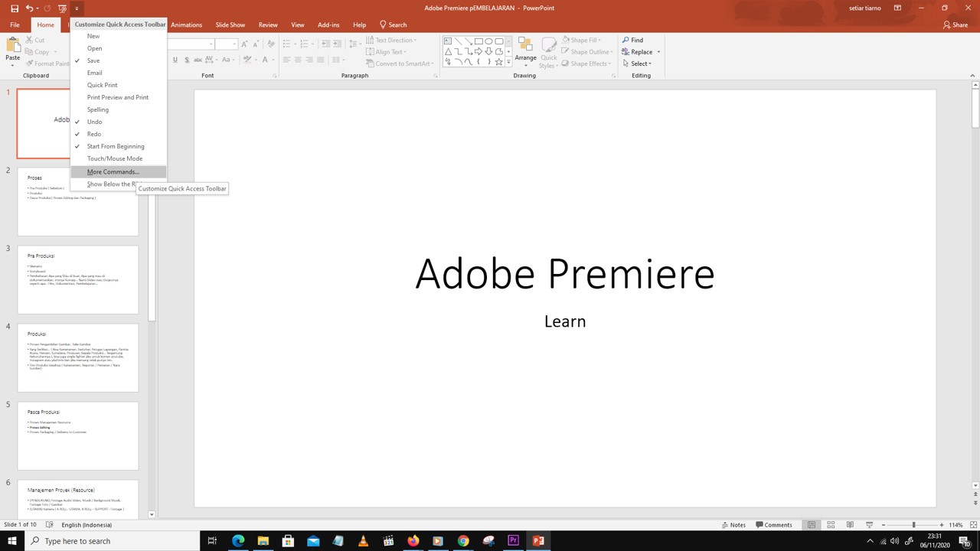Image resolution: width=980 pixels, height=551 pixels.
Task: Adjust the zoom slider handle
Action: point(913,525)
